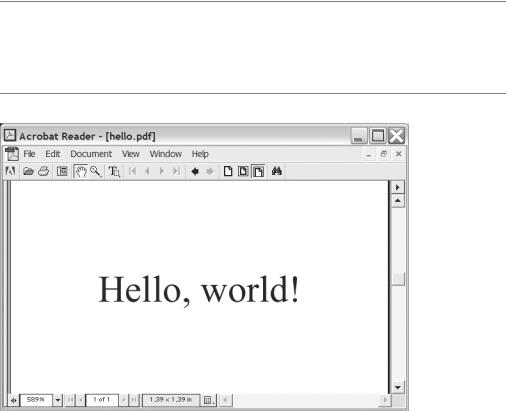
Task: Toggle the navigation pane icon
Action: click(62, 171)
